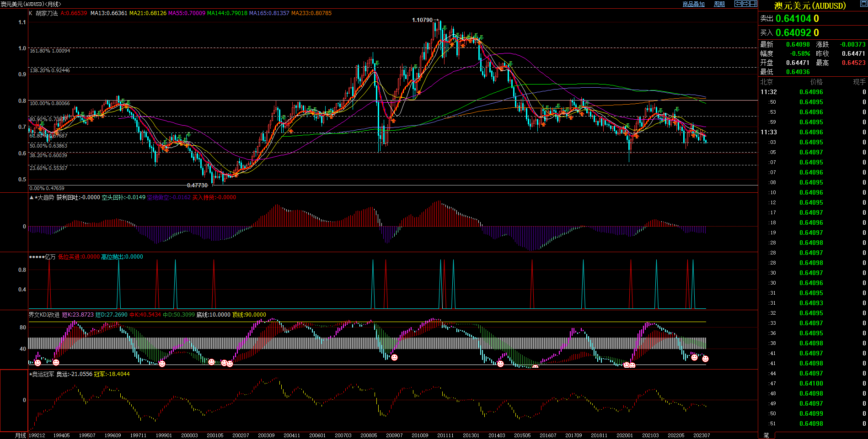Click the 澳元美元(AUDUSD) quote panel title
868x439 pixels.
click(809, 6)
